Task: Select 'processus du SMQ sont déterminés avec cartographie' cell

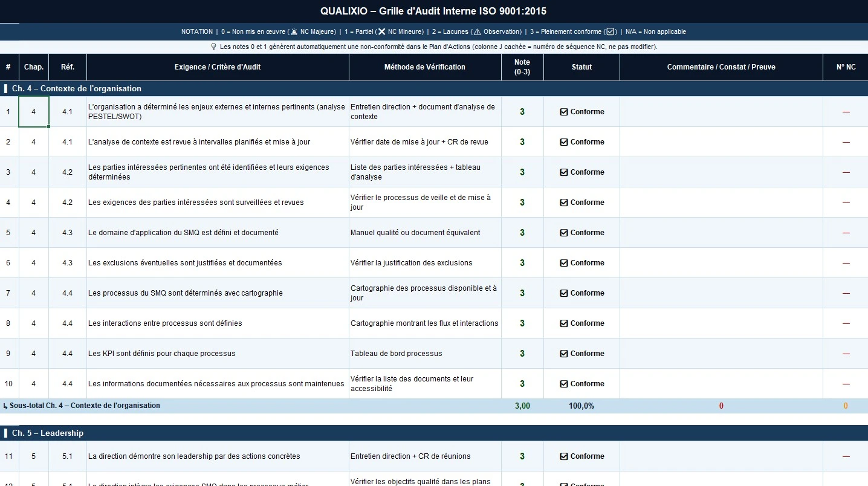Action: pyautogui.click(x=218, y=293)
